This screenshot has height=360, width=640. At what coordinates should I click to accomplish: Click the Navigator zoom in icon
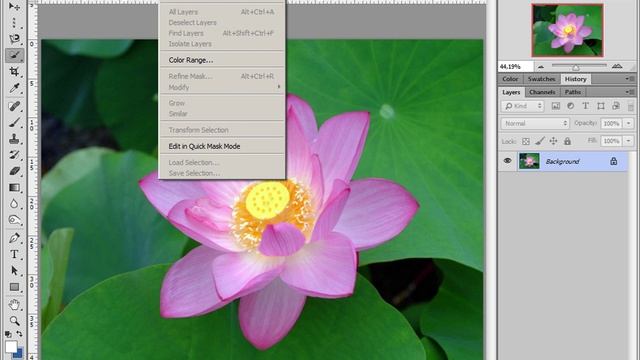[x=617, y=66]
